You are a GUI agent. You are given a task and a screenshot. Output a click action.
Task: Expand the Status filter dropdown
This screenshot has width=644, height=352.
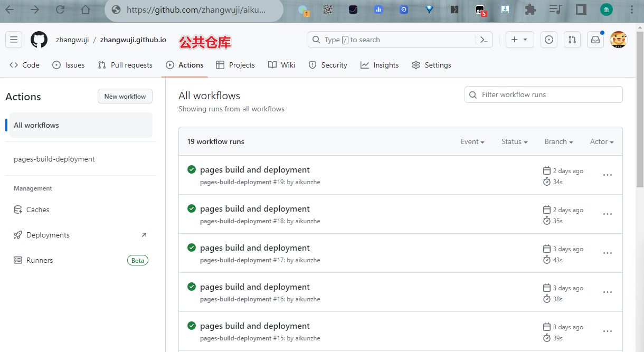coord(515,141)
